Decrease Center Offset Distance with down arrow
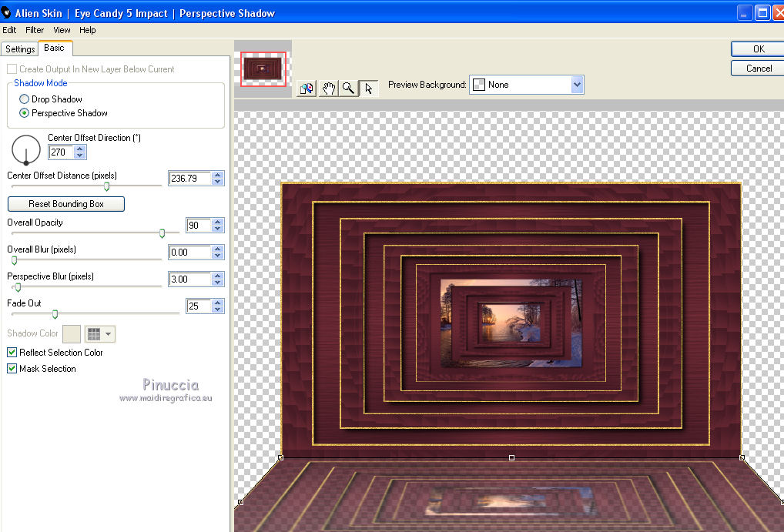The height and width of the screenshot is (532, 784). (217, 182)
